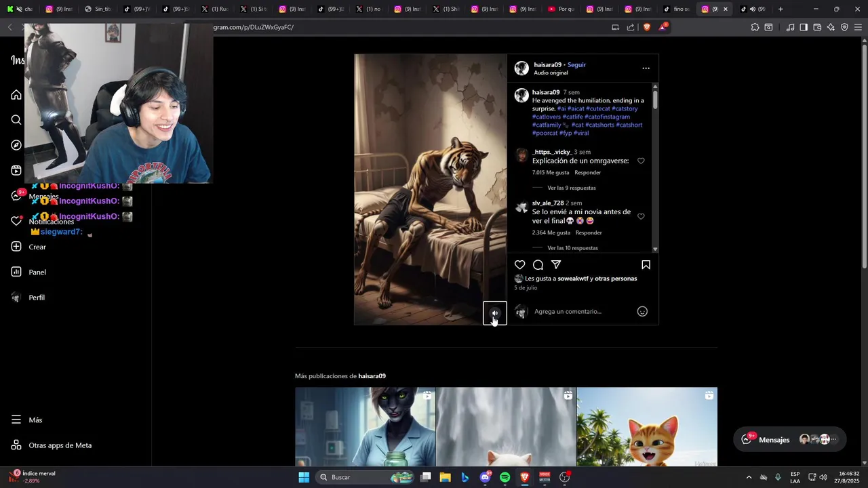The image size is (868, 488).
Task: Click the Brave Shields lion icon
Action: coord(647,27)
